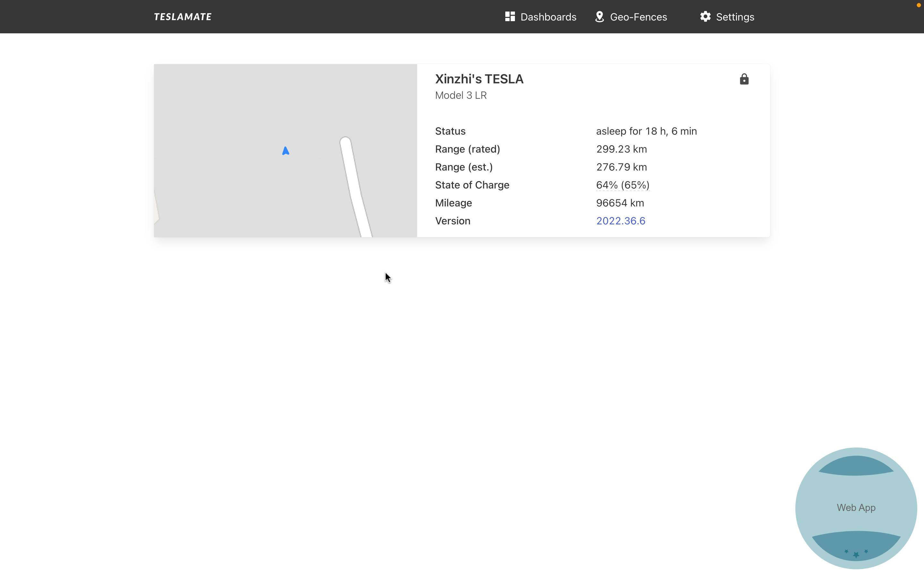Click the Settings gear icon
The height and width of the screenshot is (577, 924).
[x=705, y=16]
